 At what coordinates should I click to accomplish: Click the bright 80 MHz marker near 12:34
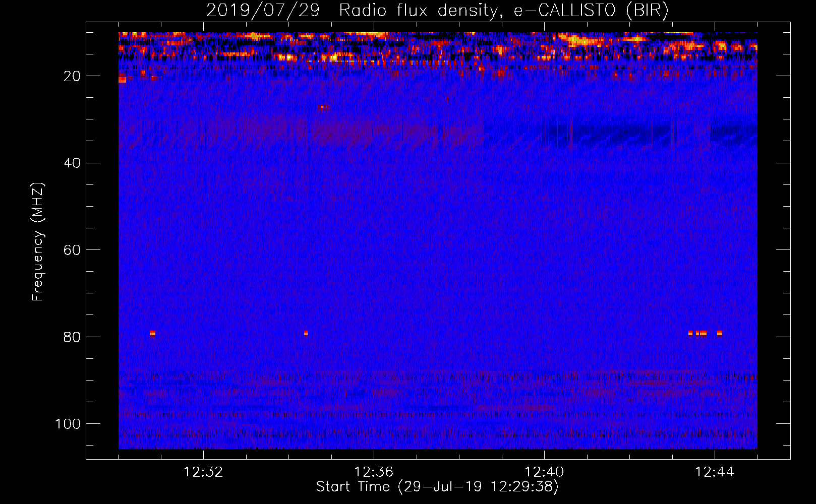pos(306,333)
